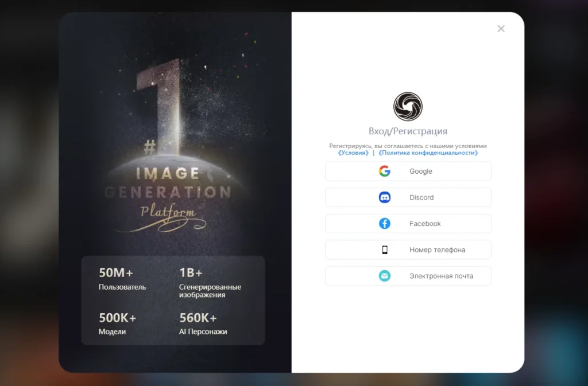This screenshot has height=386, width=588.
Task: Click the 560K+ AI Персонажи statistic
Action: pos(203,323)
